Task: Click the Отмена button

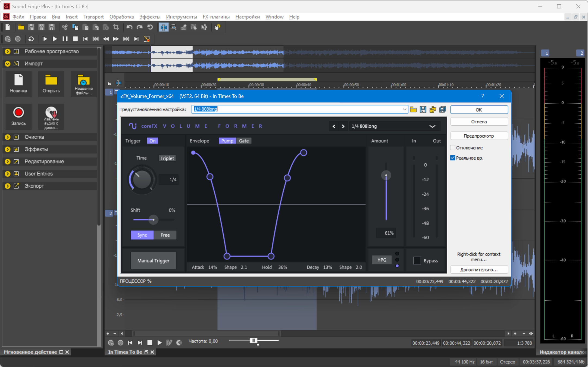Action: pos(479,122)
